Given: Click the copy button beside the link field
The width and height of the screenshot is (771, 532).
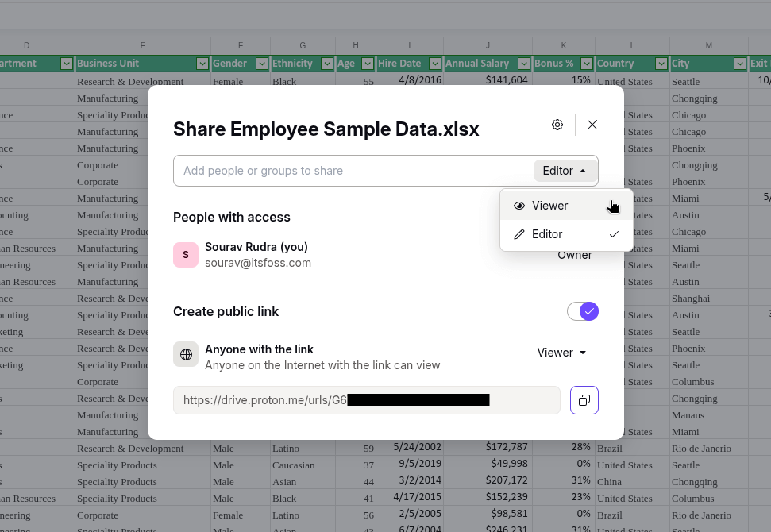Looking at the screenshot, I should click(584, 400).
